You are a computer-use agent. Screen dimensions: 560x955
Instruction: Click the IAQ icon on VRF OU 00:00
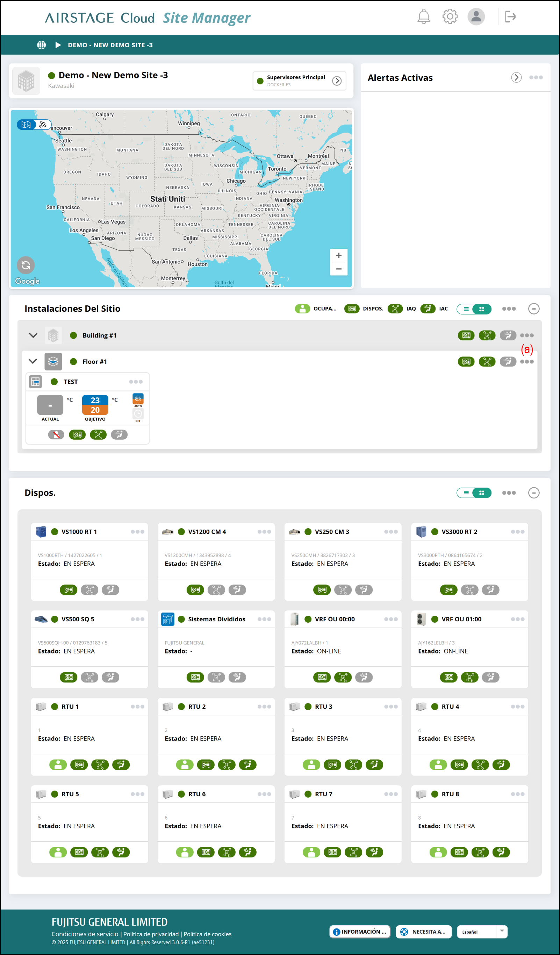pos(343,677)
